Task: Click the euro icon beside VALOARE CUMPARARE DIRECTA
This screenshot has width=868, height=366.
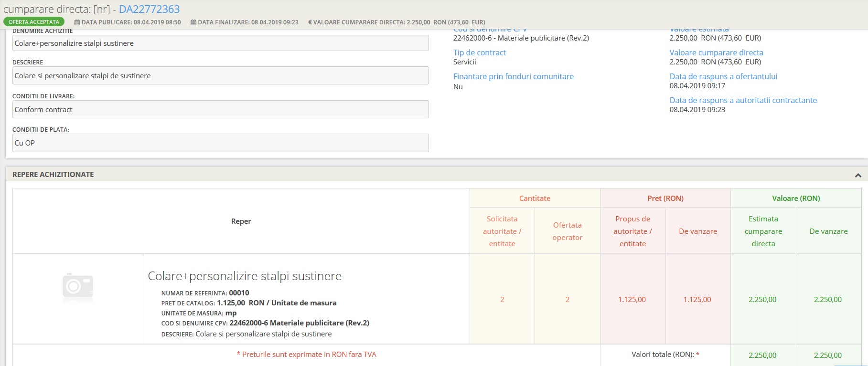Action: (x=310, y=22)
